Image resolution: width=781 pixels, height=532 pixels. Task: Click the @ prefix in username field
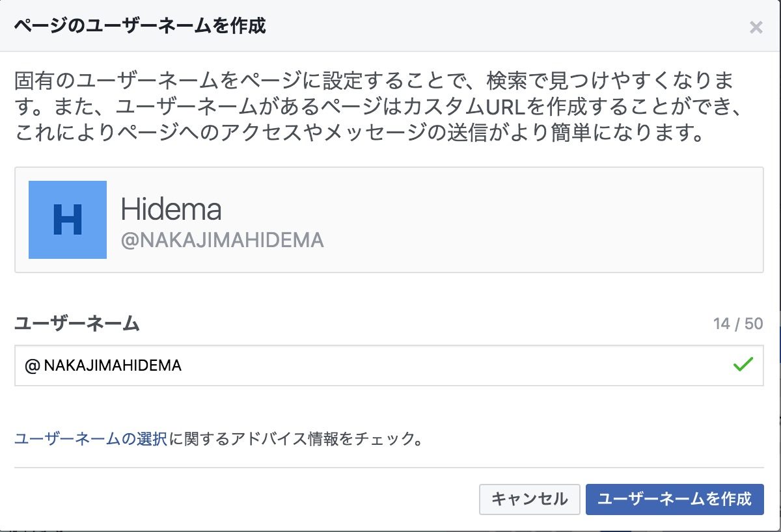click(x=33, y=366)
